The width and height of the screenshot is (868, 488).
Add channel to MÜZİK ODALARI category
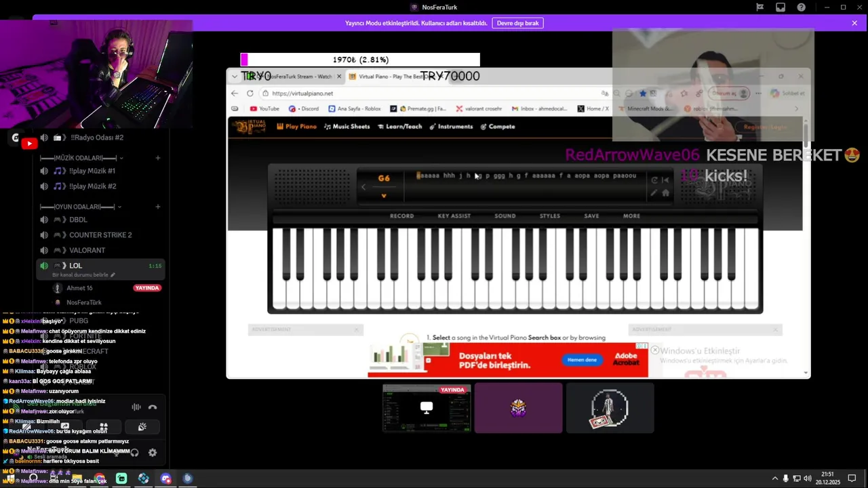point(157,158)
